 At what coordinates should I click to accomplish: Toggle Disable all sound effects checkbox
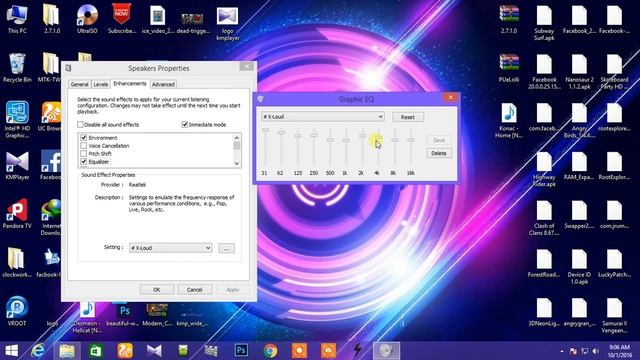tap(80, 124)
